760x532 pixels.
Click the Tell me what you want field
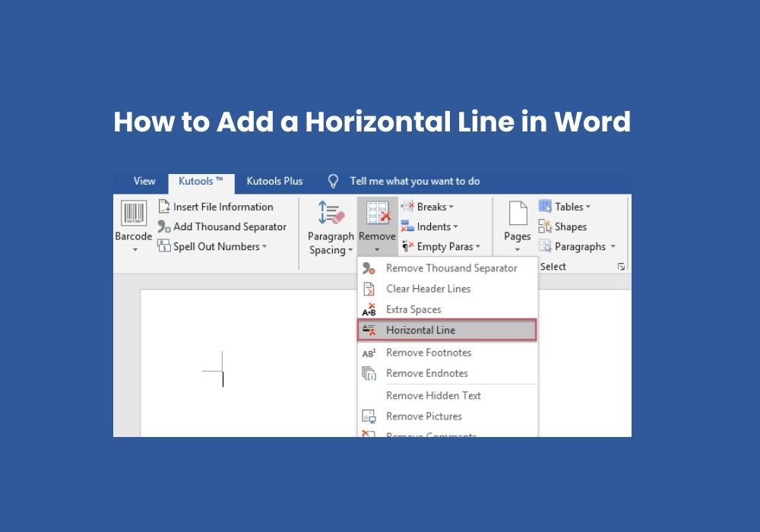pyautogui.click(x=415, y=181)
